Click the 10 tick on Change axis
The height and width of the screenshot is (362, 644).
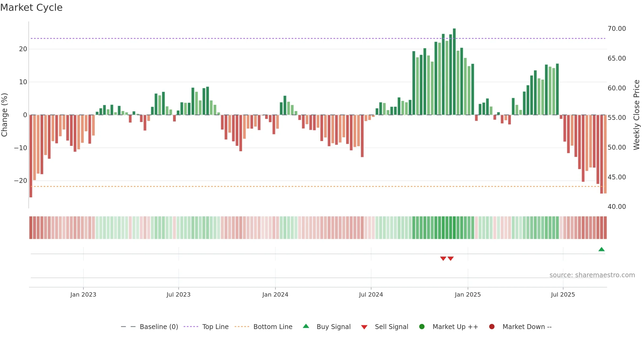click(x=23, y=82)
